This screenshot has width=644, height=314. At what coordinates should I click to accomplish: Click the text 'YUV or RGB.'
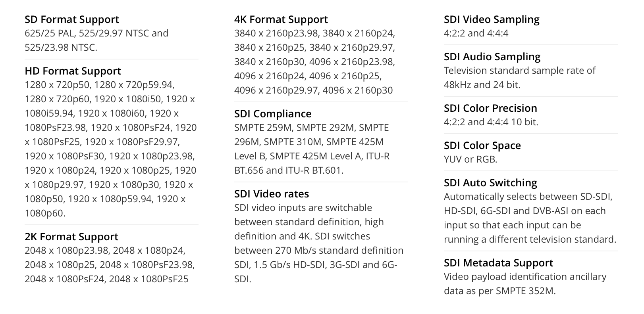point(470,159)
